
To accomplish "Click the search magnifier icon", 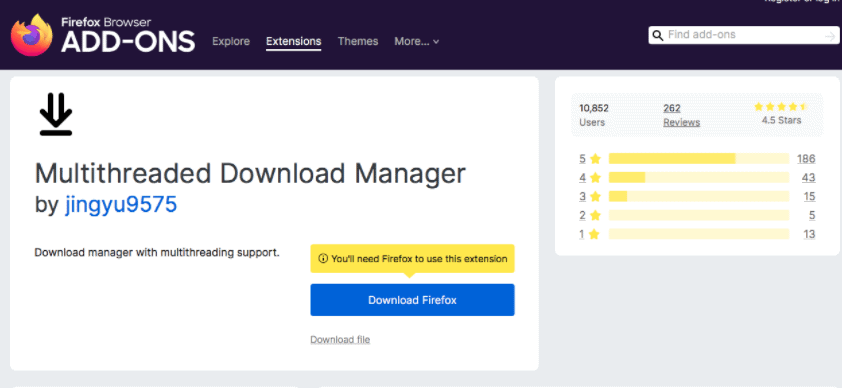I will 658,36.
